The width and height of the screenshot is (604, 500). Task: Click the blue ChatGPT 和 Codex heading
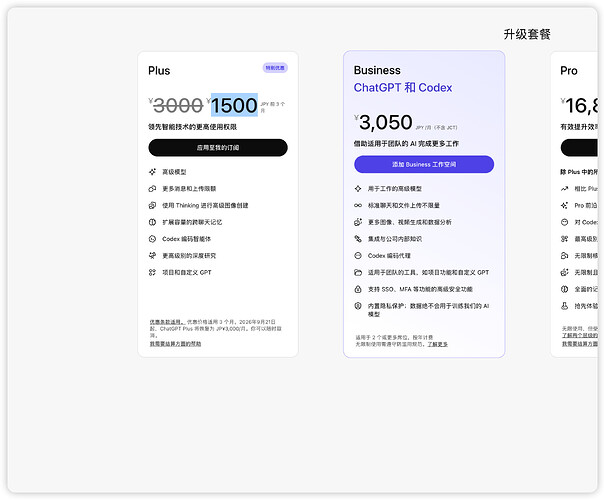click(403, 88)
